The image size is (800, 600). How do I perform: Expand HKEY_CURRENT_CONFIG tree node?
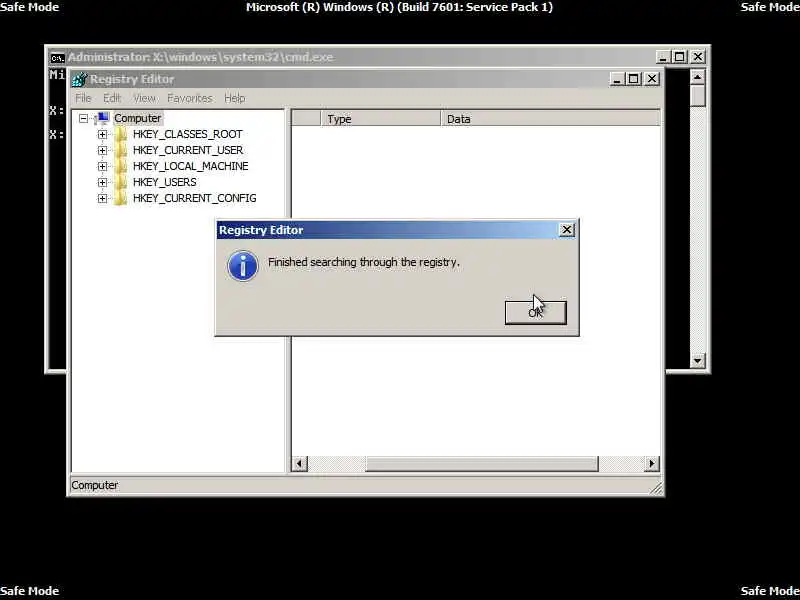click(x=103, y=198)
